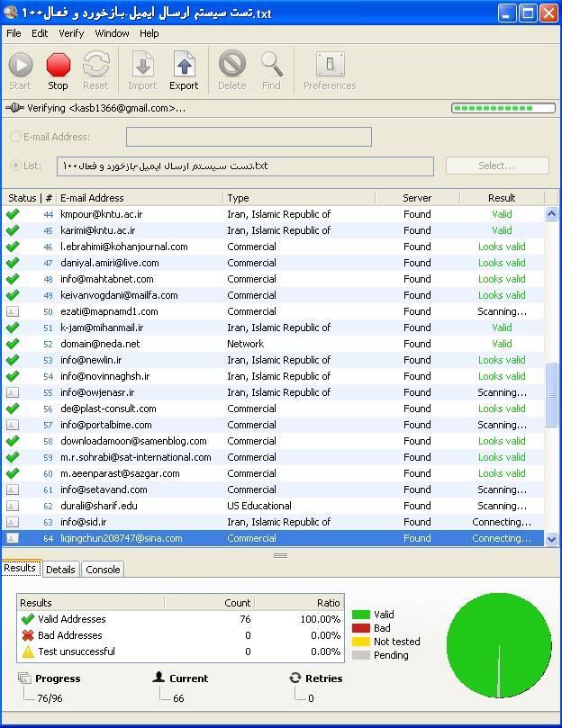The height and width of the screenshot is (728, 562).
Task: Click the pending icon for info@owjenasr.ir
Action: tap(13, 392)
